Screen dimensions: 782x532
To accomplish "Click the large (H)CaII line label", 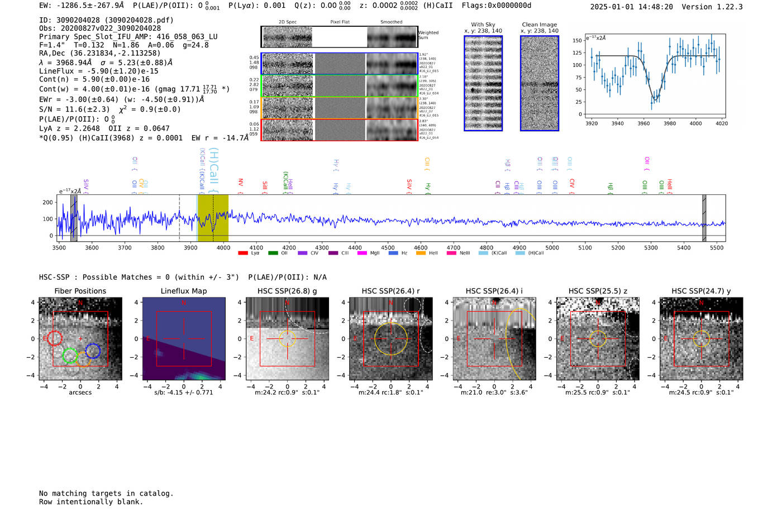I will point(213,170).
